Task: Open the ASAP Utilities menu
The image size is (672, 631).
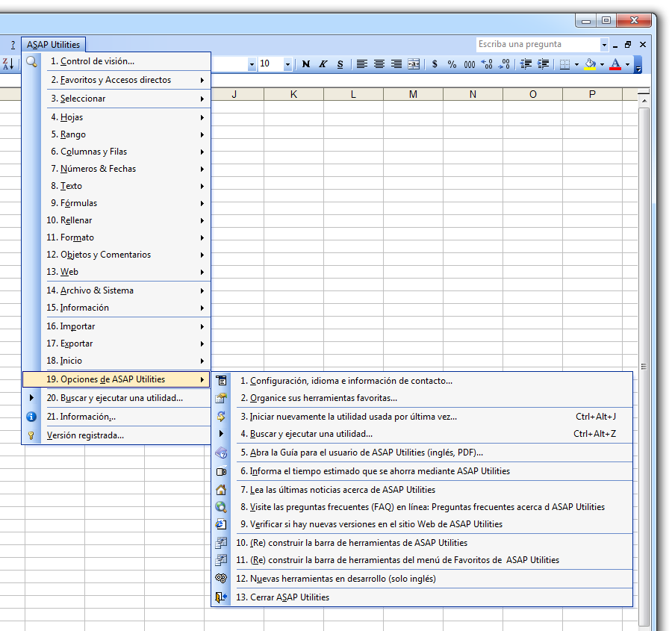Action: [53, 45]
